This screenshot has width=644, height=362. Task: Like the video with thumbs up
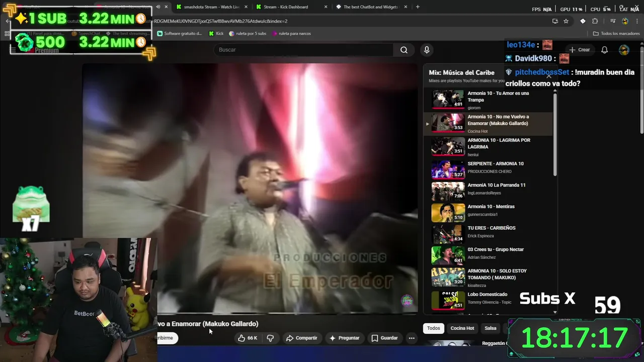point(242,338)
